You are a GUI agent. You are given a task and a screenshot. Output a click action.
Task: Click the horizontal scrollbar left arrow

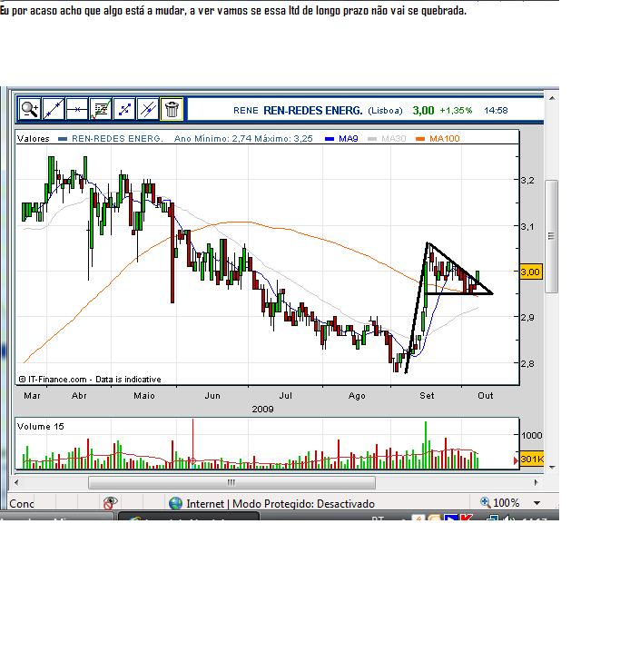click(16, 482)
